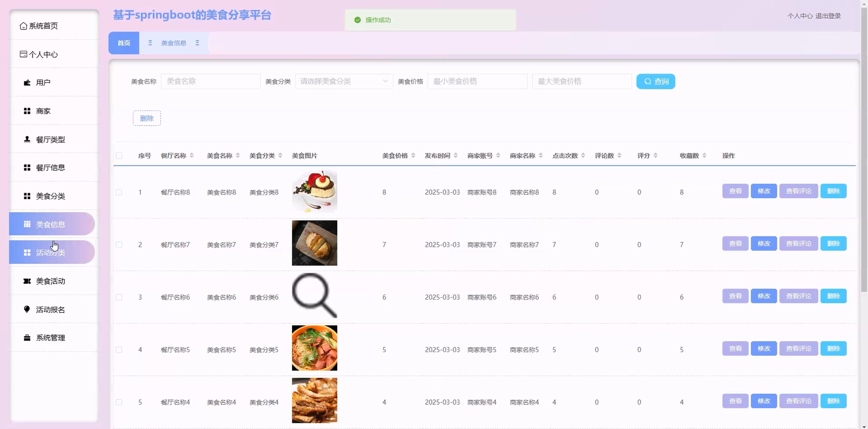868x429 pixels.
Task: Check the checkbox for row 1 餐厅名称8
Action: tap(119, 192)
